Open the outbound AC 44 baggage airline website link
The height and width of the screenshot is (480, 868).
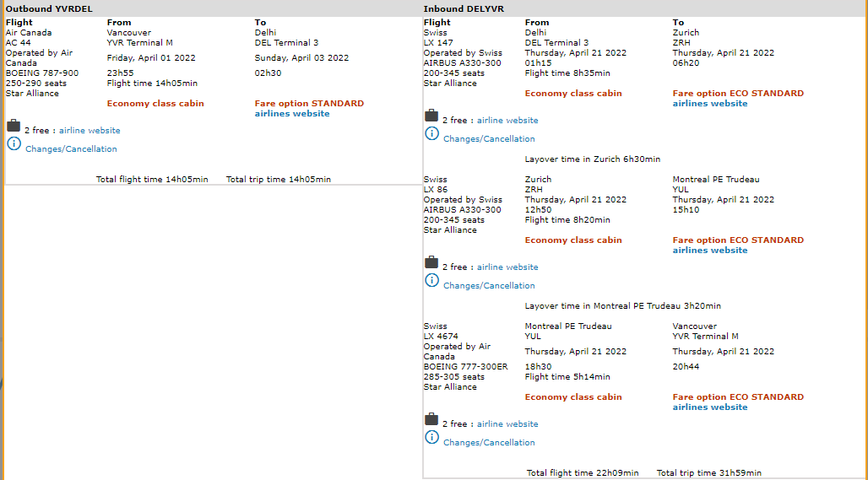90,131
